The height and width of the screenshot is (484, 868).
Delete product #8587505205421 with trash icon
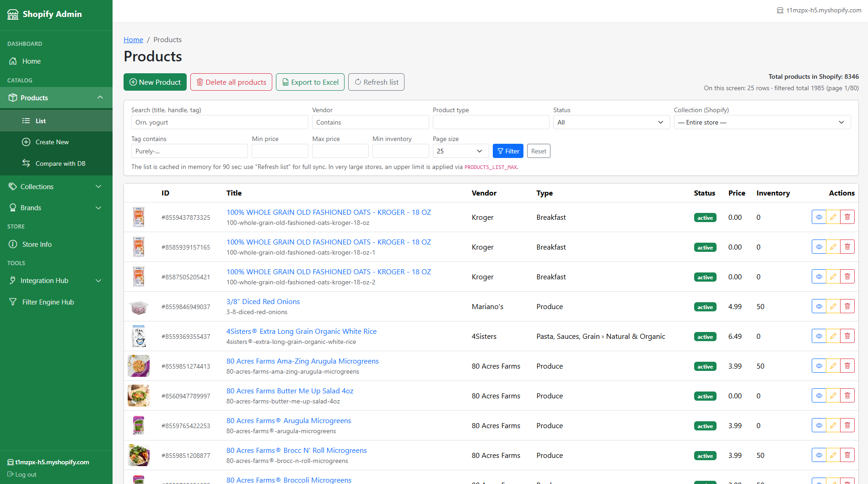tap(847, 277)
